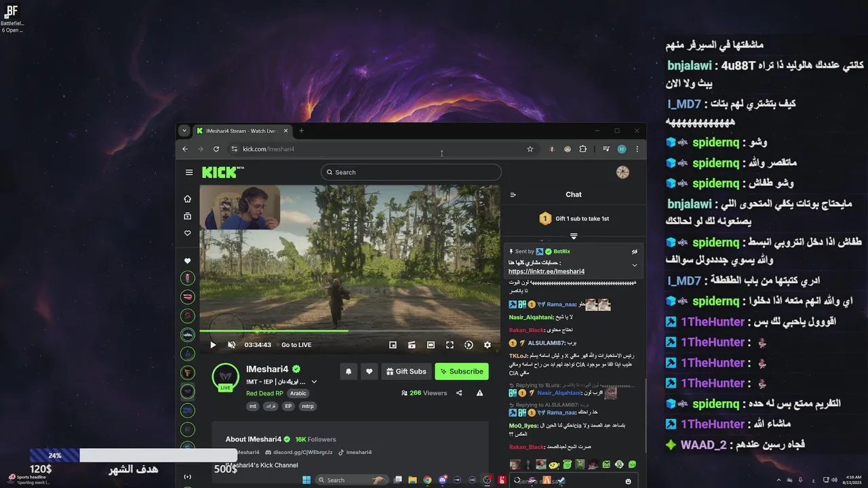Select the Arabic language tag
This screenshot has height=488, width=868.
[x=298, y=393]
